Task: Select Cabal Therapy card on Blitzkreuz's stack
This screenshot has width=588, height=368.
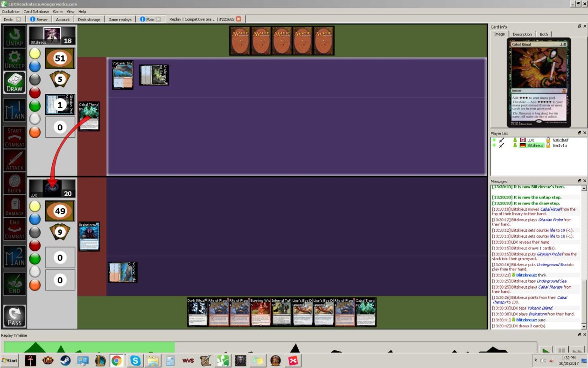Action: (x=89, y=117)
